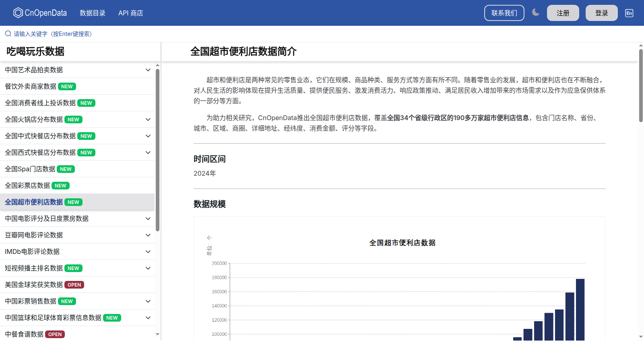Click the 中国彩票销售数据 label
Viewport: 644px width, 347px height.
[31, 301]
